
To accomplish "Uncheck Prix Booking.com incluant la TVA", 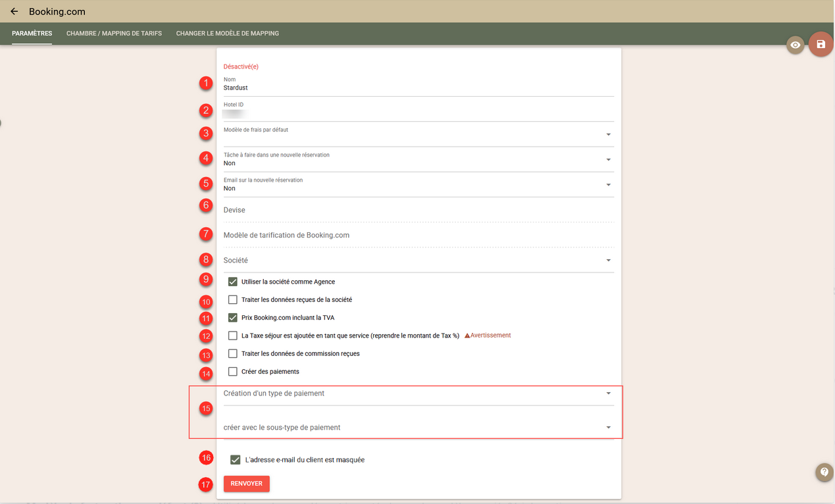I will click(233, 318).
